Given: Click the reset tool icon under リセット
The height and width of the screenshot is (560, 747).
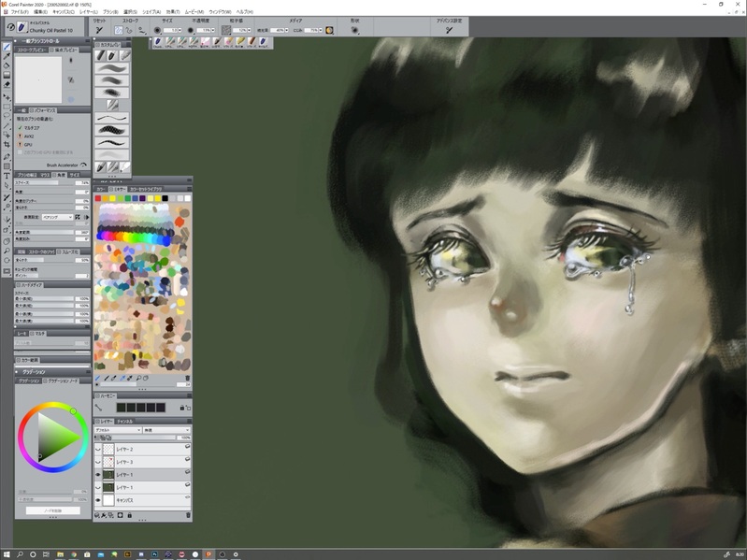Looking at the screenshot, I should click(99, 30).
